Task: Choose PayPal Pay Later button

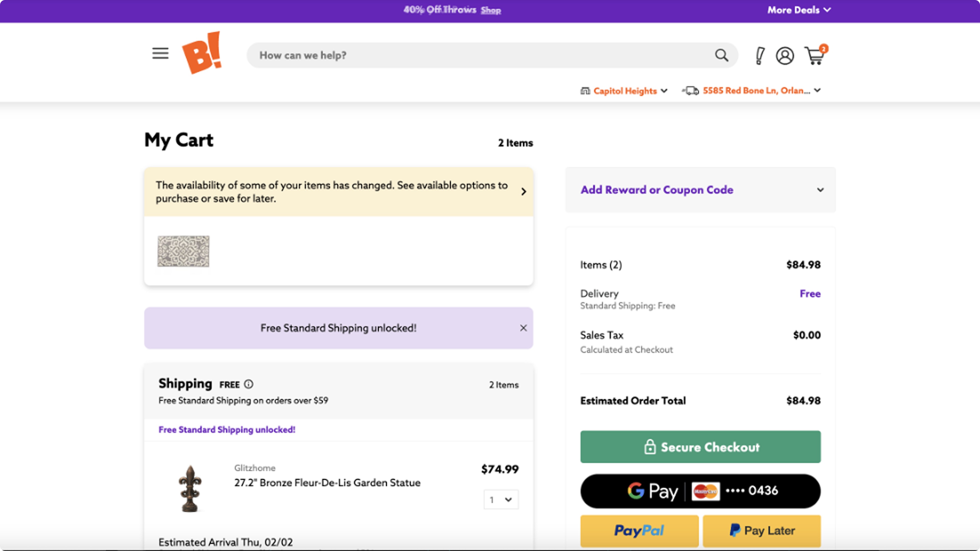Action: coord(761,531)
